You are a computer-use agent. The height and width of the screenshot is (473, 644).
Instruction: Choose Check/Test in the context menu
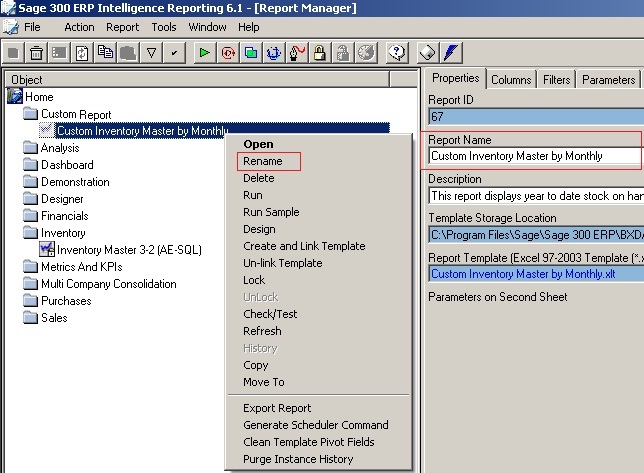(x=270, y=314)
